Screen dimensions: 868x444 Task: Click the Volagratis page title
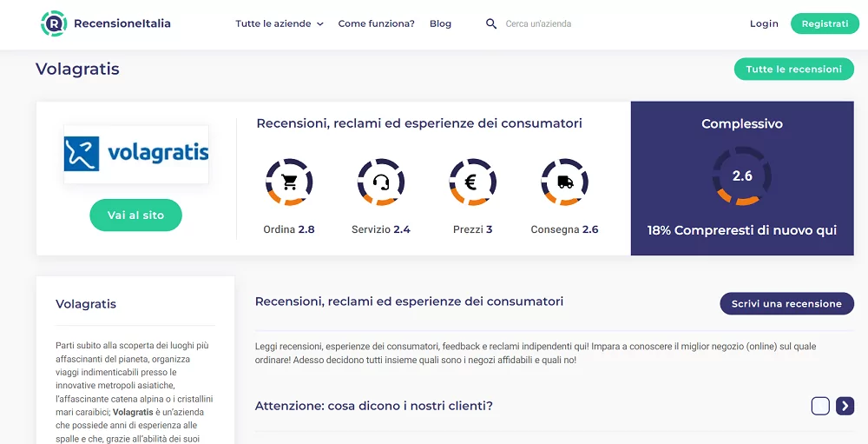click(x=77, y=70)
